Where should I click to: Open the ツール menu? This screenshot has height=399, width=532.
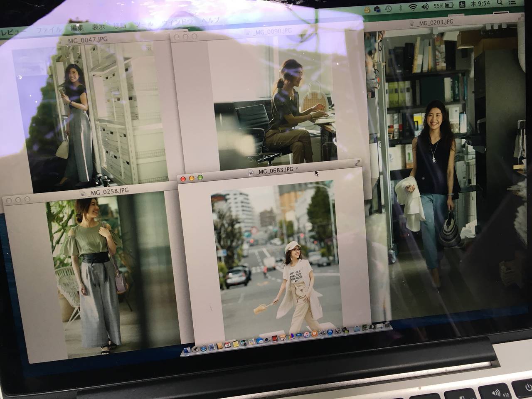[x=145, y=23]
